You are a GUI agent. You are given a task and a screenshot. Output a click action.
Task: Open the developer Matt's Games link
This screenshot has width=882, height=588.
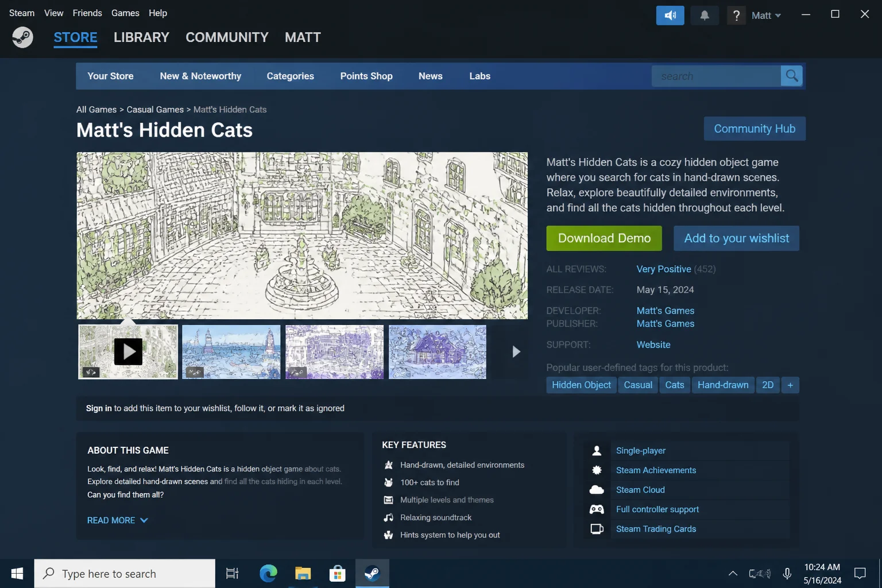click(665, 311)
